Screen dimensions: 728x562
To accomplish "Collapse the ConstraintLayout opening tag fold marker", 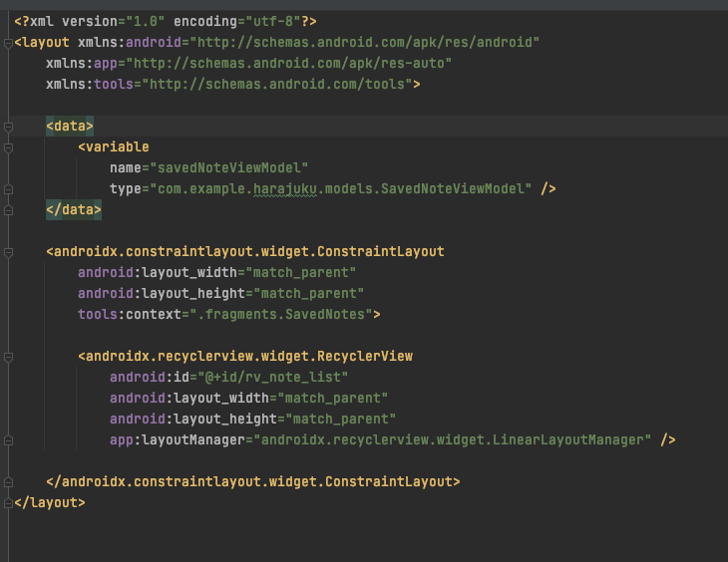I will [8, 252].
